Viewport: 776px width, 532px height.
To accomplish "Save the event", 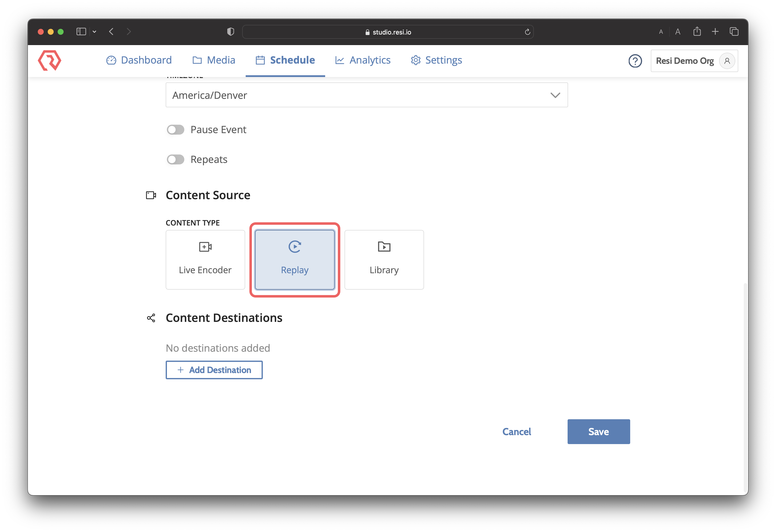I will click(x=598, y=431).
